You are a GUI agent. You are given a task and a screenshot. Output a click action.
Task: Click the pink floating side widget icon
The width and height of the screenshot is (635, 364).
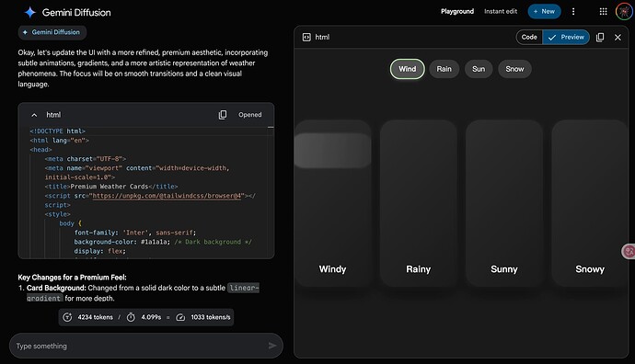click(629, 252)
